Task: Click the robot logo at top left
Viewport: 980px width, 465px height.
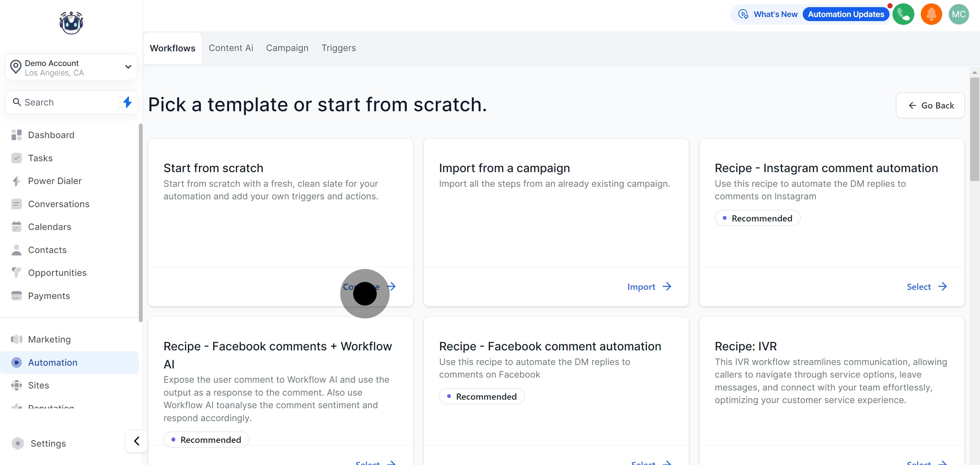Action: click(x=71, y=23)
